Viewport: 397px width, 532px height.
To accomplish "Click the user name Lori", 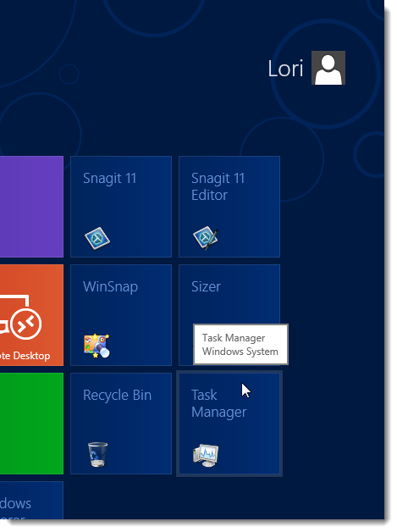I will (x=285, y=69).
